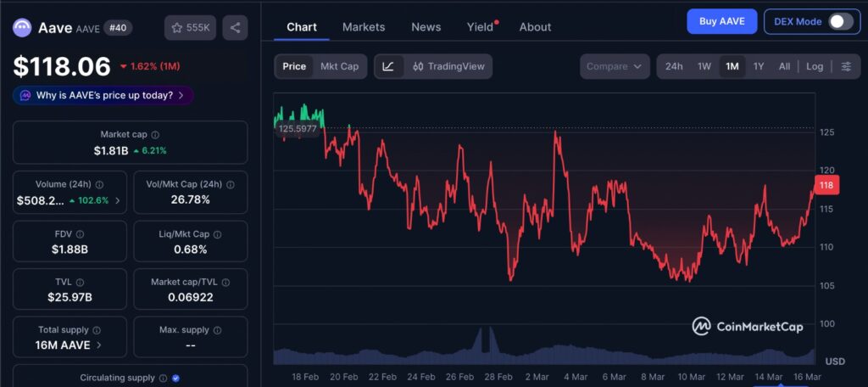Open the Yield tab
Viewport: 868px width, 387px height.
(481, 26)
